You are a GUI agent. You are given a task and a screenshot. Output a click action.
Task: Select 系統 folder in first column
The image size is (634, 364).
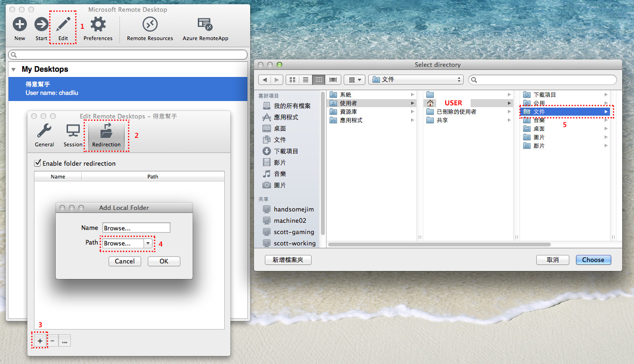(x=372, y=95)
